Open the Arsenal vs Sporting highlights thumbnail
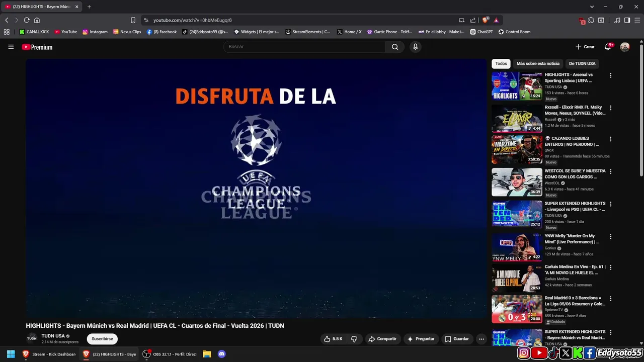The width and height of the screenshot is (644, 362). [x=517, y=85]
